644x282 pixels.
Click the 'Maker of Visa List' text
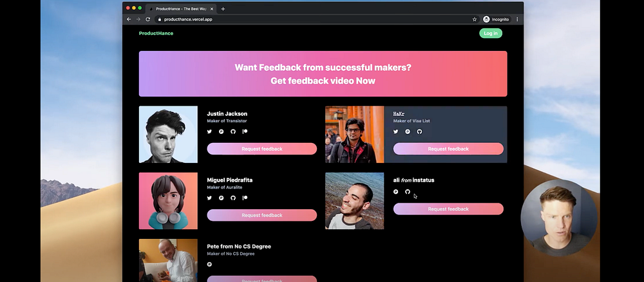click(x=412, y=121)
